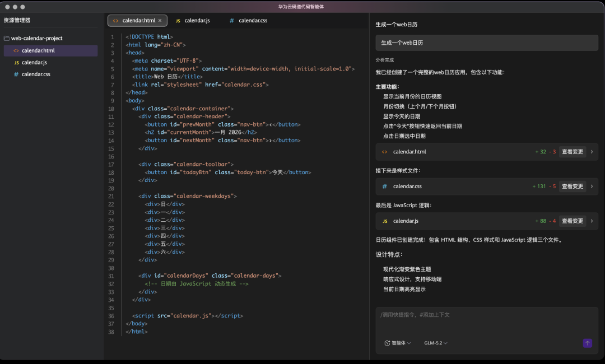Click the HTML icon beside calendar.html in explorer
This screenshot has width=605, height=364.
coord(16,50)
